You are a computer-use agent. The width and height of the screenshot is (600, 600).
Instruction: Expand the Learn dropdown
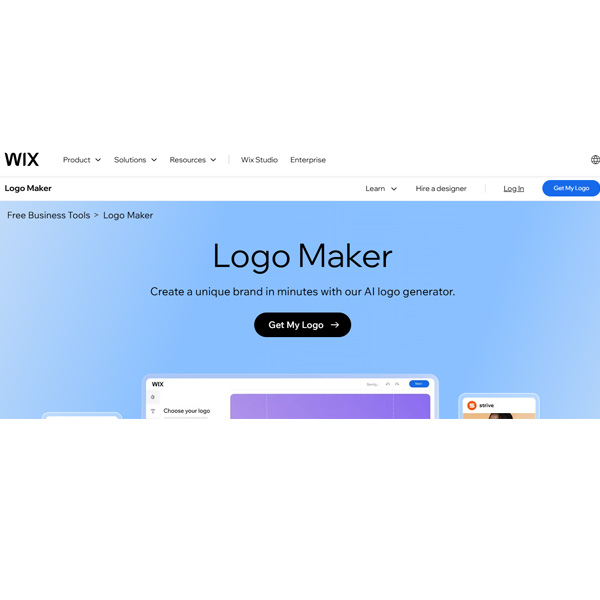(x=381, y=189)
